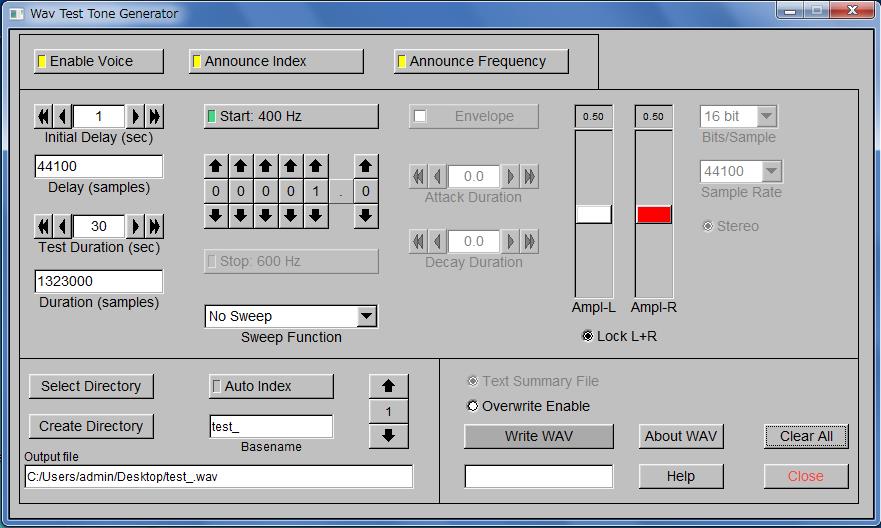Click the empty status field under Write WAV
The height and width of the screenshot is (528, 881).
coord(539,476)
